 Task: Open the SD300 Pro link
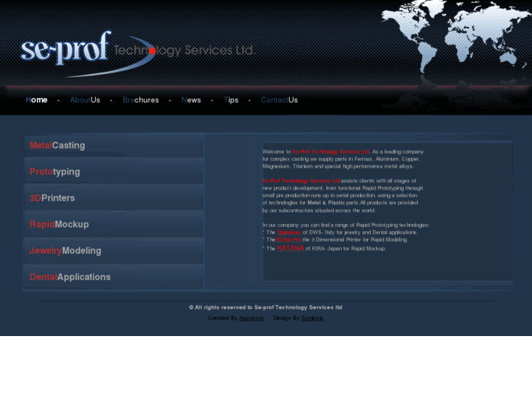288,239
